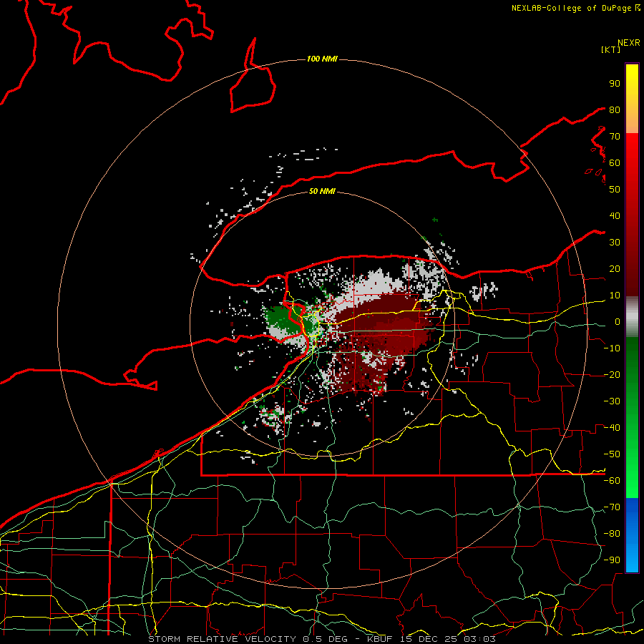Click the 40 knot value on the scale

[615, 215]
